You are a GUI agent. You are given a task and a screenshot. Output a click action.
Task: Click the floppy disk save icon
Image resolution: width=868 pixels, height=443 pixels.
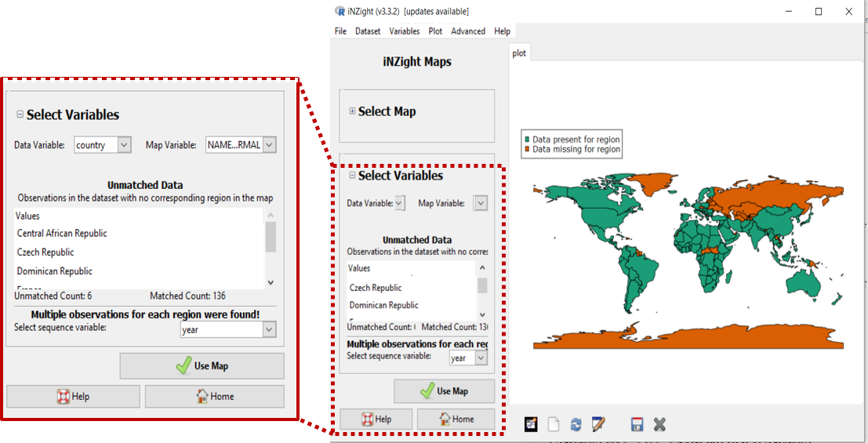637,425
